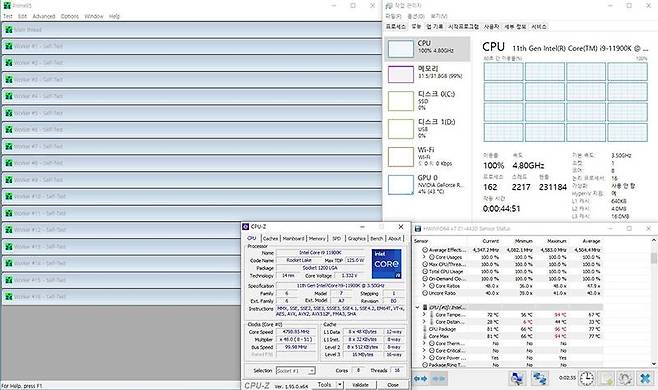Viewport: 658px width, 390px height.
Task: Switch to CPU-Z Memory tab
Action: pyautogui.click(x=317, y=238)
